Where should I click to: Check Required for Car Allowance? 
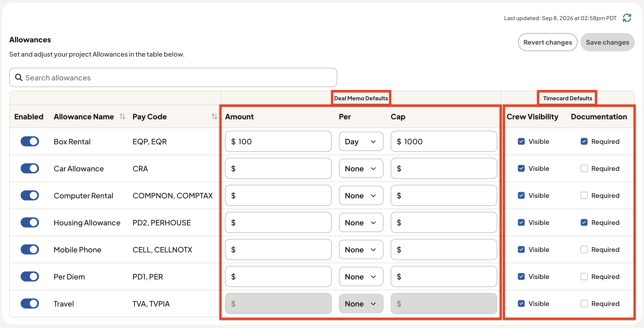point(584,169)
